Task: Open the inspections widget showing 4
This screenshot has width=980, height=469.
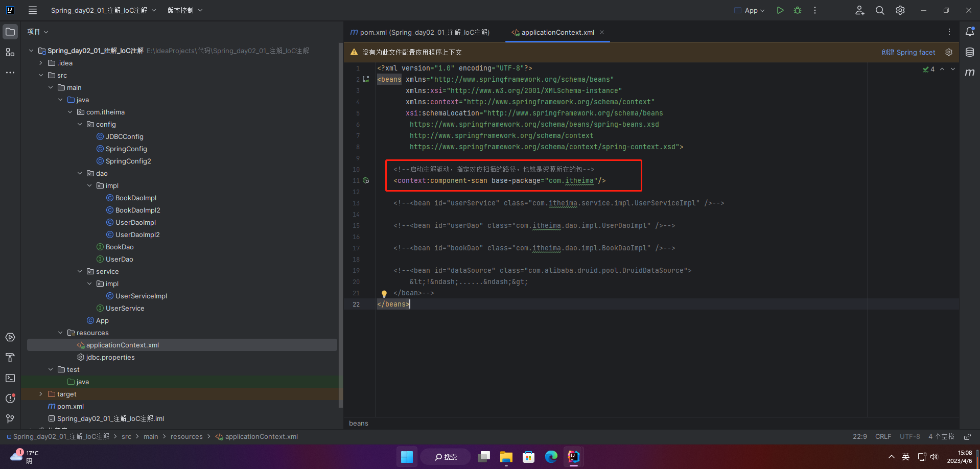Action: pyautogui.click(x=929, y=69)
